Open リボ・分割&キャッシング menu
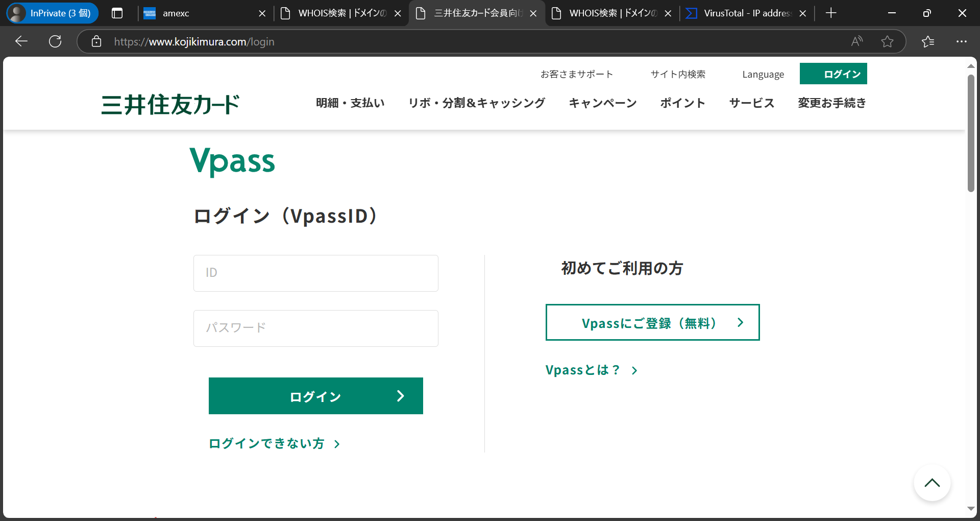 [x=477, y=103]
